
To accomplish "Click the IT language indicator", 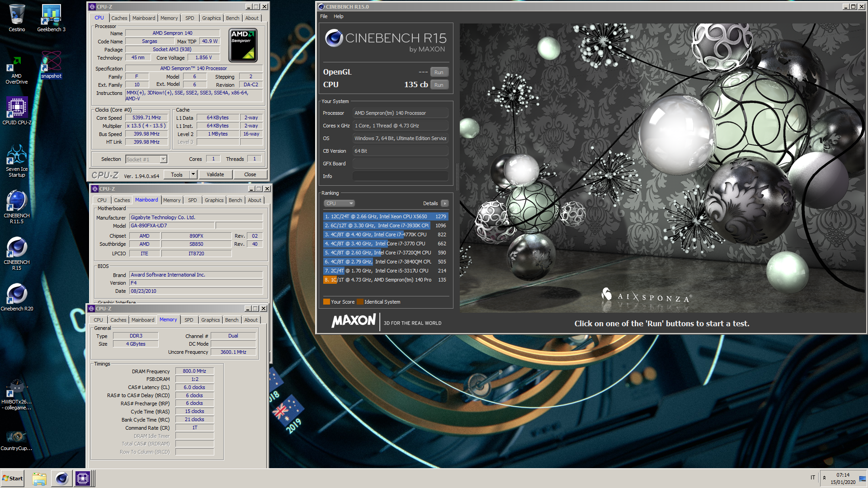I will click(x=813, y=478).
